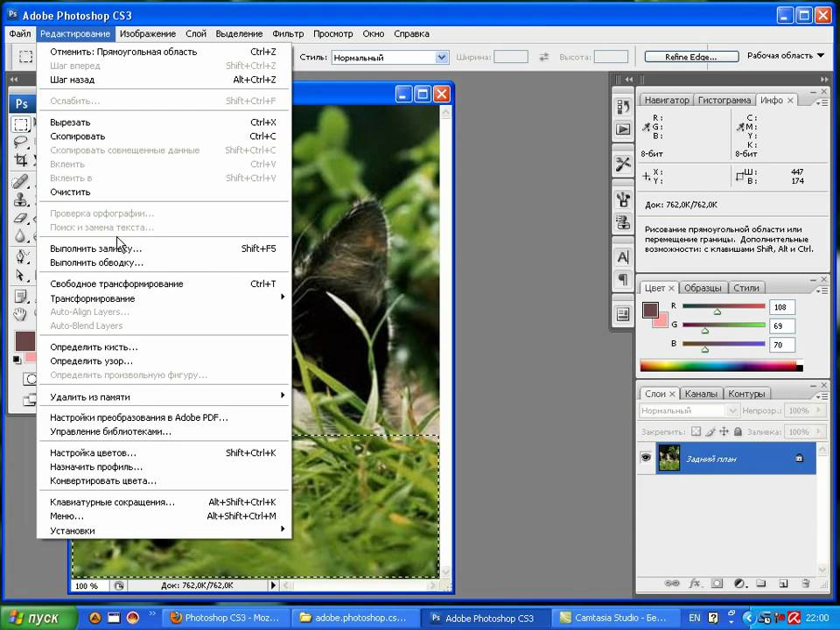Click the Refine Edge button
Image resolution: width=840 pixels, height=630 pixels.
[691, 57]
